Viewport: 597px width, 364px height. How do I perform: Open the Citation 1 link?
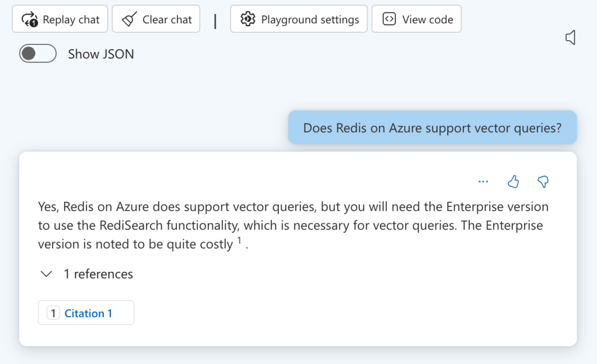[88, 313]
